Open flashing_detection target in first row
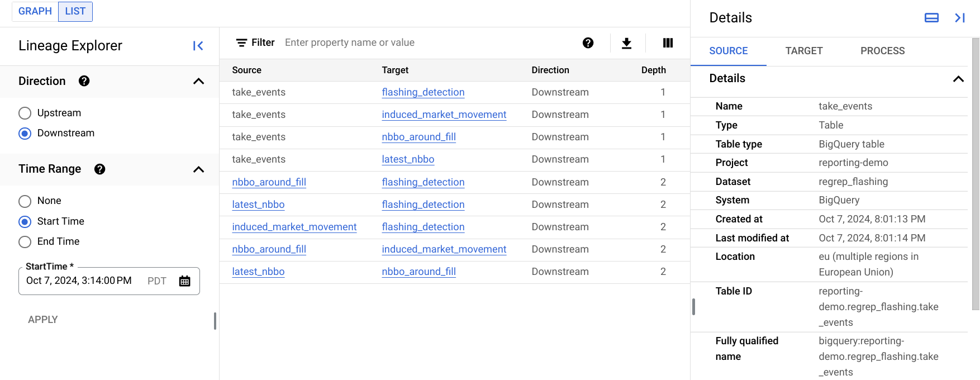 click(423, 92)
